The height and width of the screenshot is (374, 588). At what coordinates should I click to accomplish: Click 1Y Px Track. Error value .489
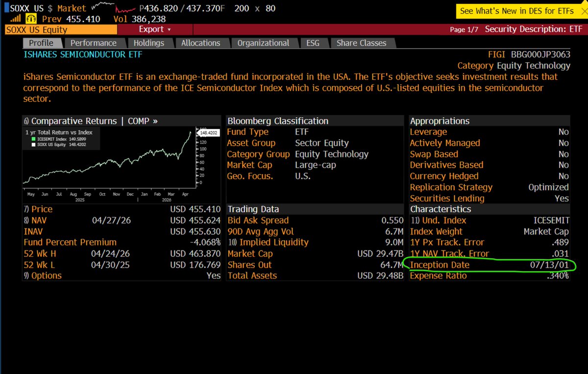coord(560,242)
